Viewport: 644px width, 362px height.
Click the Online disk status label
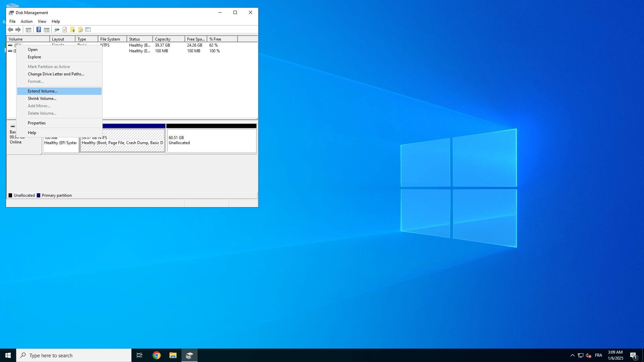tap(15, 142)
